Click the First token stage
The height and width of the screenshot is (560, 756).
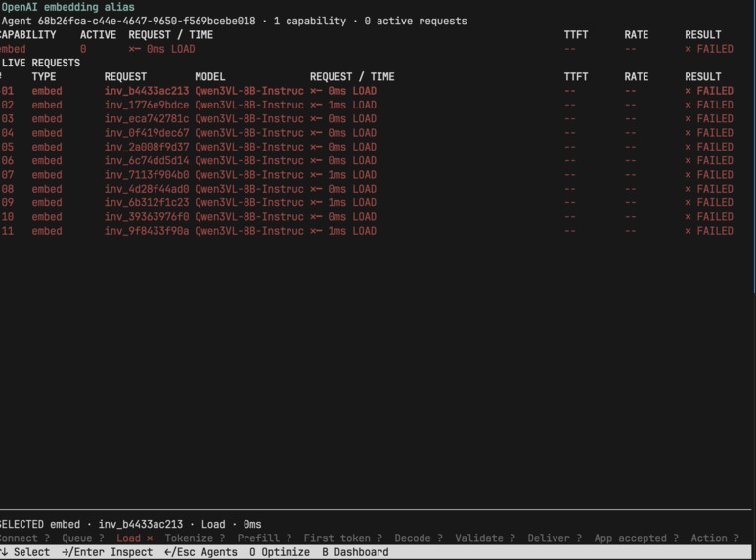click(x=343, y=538)
